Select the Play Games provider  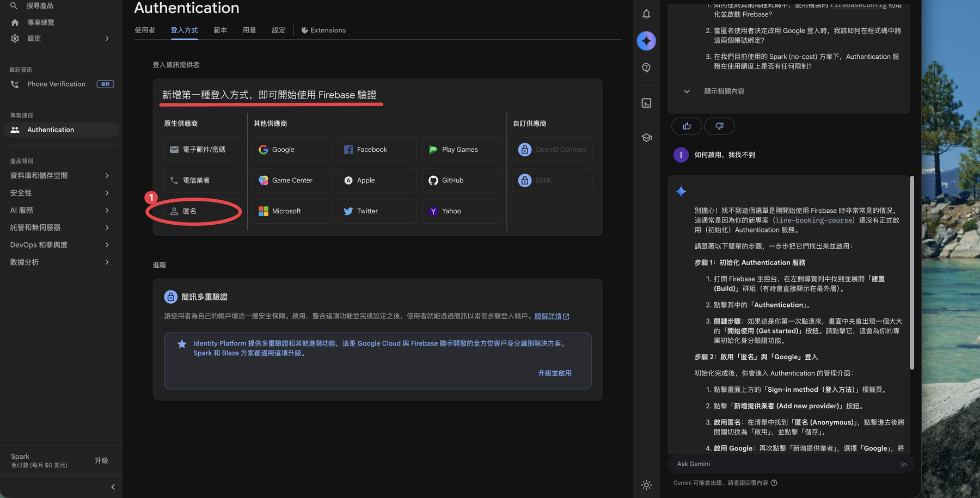pos(462,150)
